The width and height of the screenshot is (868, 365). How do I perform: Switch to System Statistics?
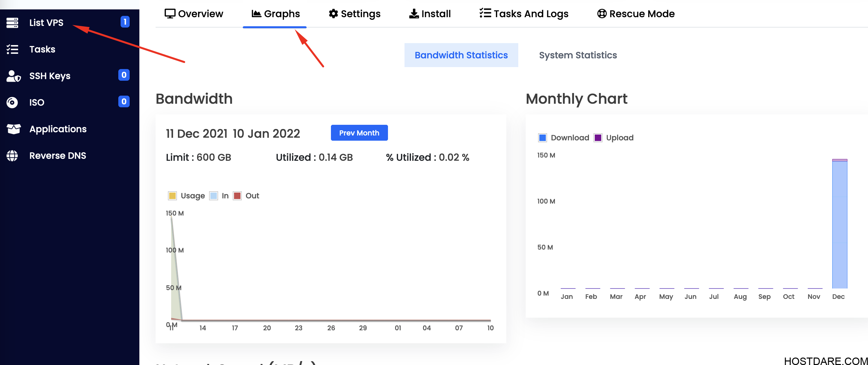[578, 55]
